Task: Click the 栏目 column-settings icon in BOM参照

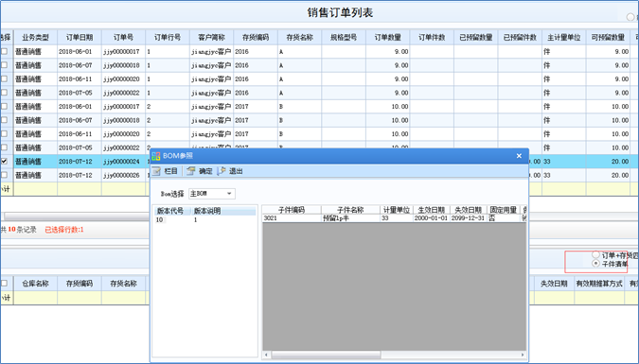Action: coord(156,171)
